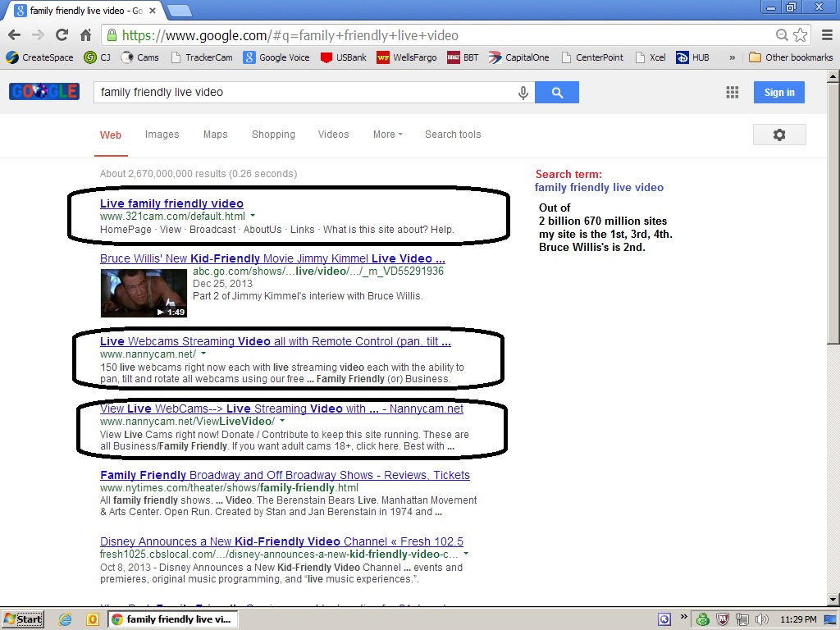Viewport: 840px width, 630px height.
Task: Switch to the Videos search tab
Action: [333, 135]
